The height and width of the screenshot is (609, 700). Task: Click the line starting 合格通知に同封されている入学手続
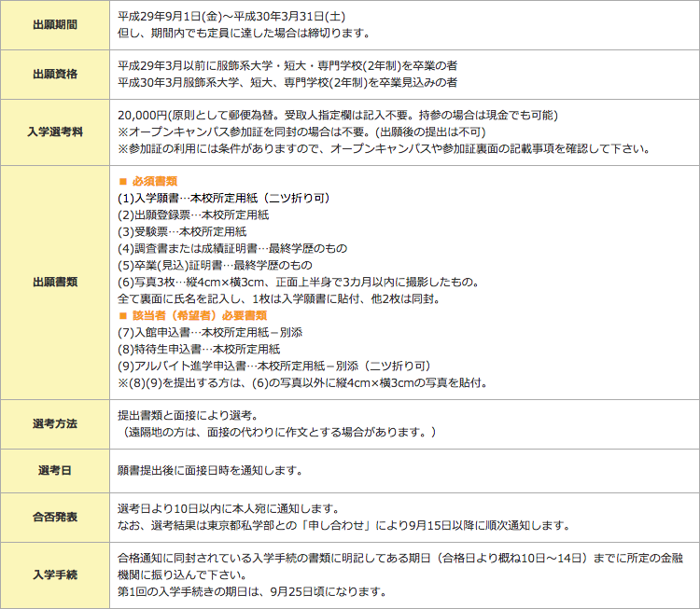tap(400, 559)
